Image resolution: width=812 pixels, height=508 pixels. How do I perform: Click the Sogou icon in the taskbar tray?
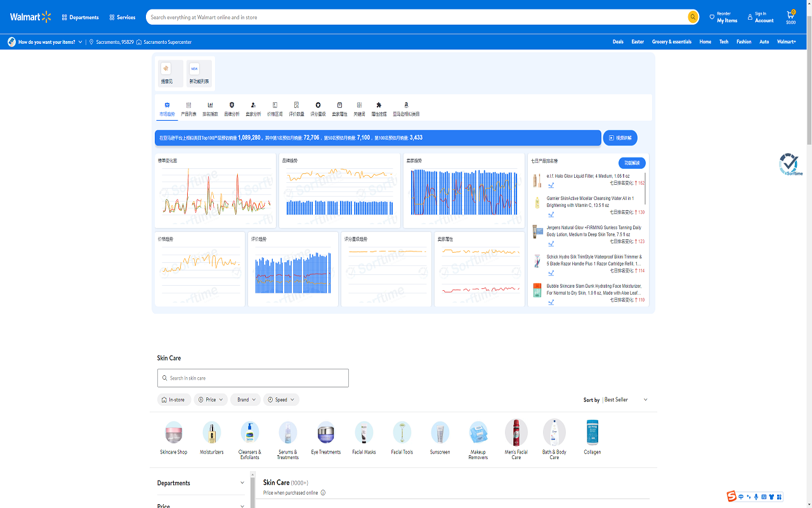(x=730, y=497)
